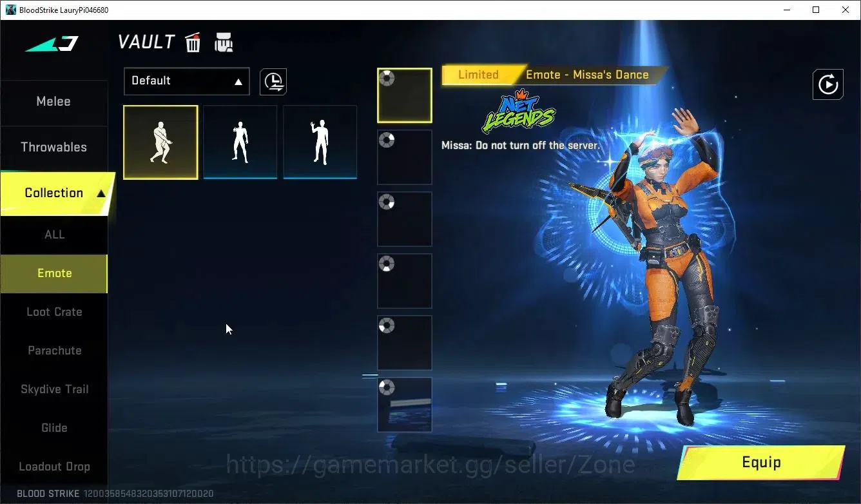Click the trash can icon next to VAULT
861x504 pixels.
pyautogui.click(x=193, y=43)
